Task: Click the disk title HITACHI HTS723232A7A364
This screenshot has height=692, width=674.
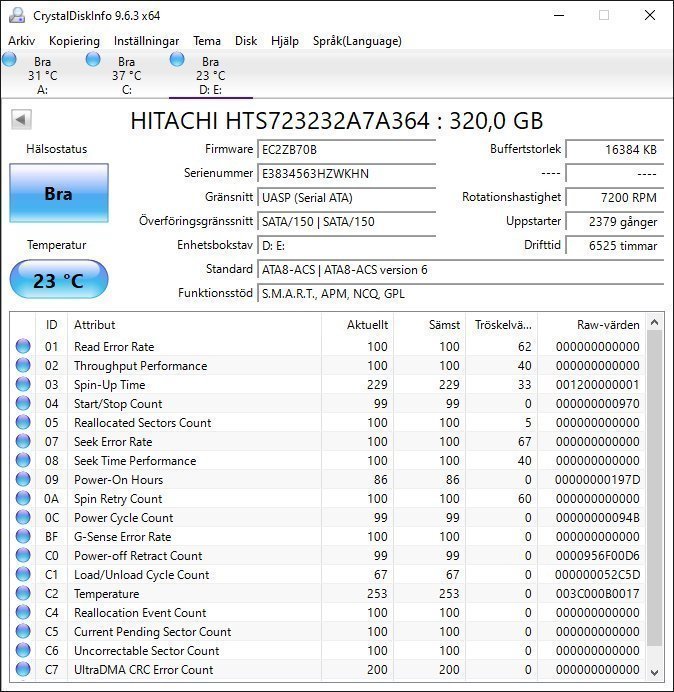Action: click(x=337, y=120)
